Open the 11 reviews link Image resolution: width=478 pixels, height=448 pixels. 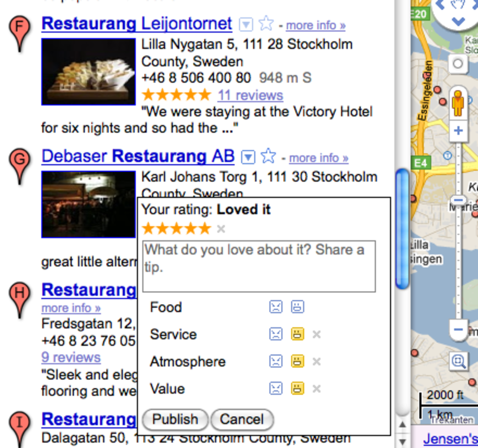(250, 95)
